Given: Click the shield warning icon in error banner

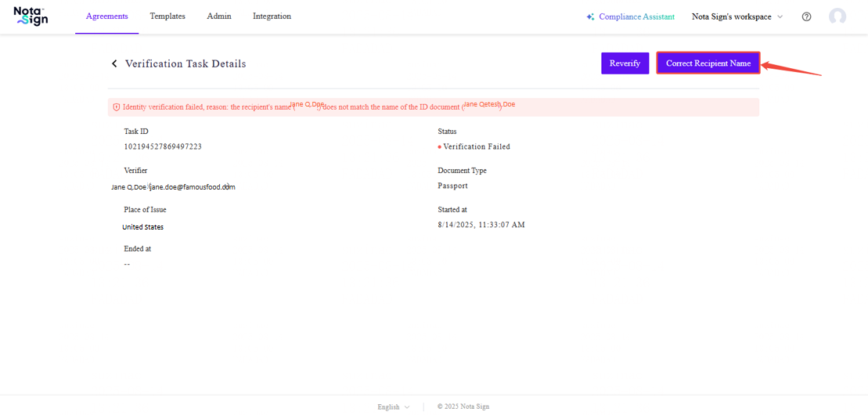Looking at the screenshot, I should coord(117,107).
